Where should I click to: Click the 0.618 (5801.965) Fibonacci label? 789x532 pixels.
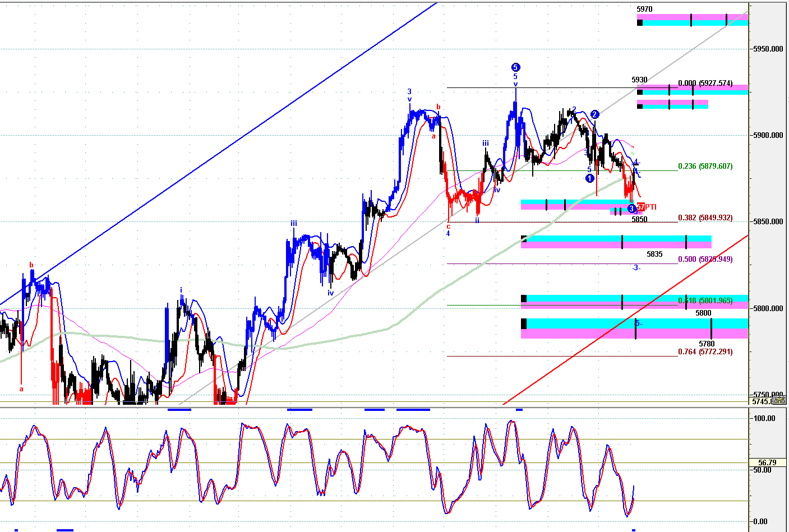[x=705, y=300]
